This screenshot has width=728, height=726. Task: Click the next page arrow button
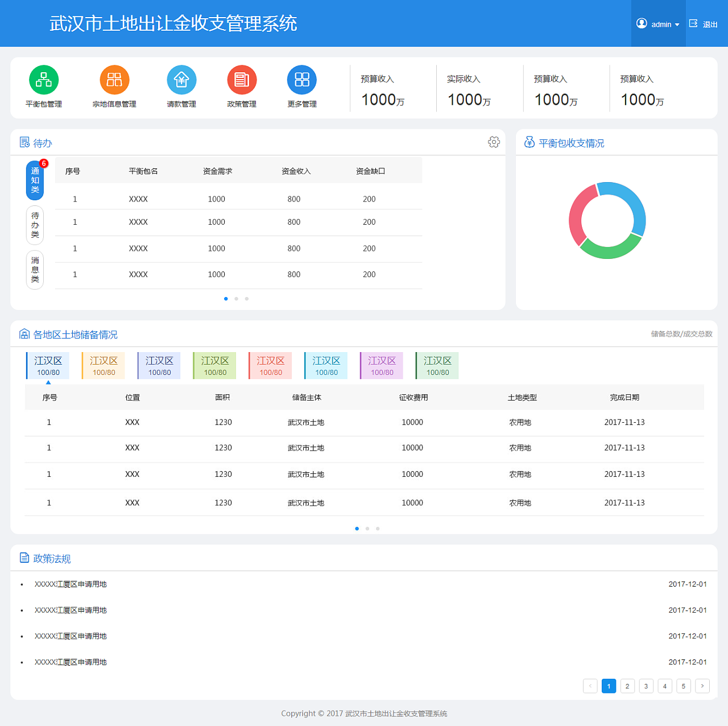click(x=702, y=686)
